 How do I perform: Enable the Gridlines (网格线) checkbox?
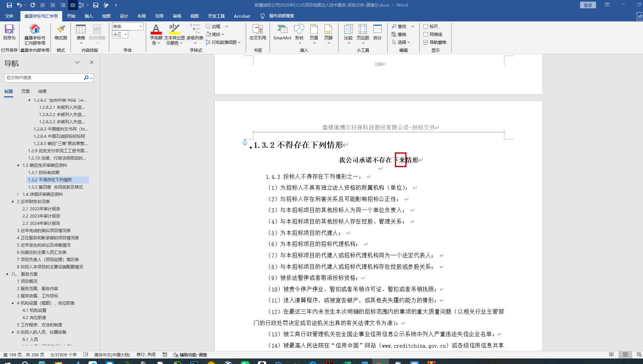click(x=426, y=35)
